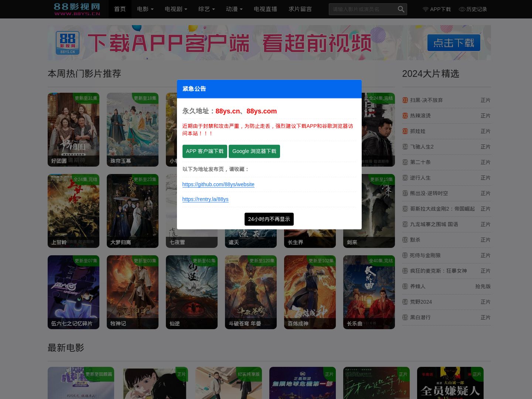Select 疯狂的麦克斯：狂暴女神 entry
The image size is (532, 399).
[x=439, y=271]
